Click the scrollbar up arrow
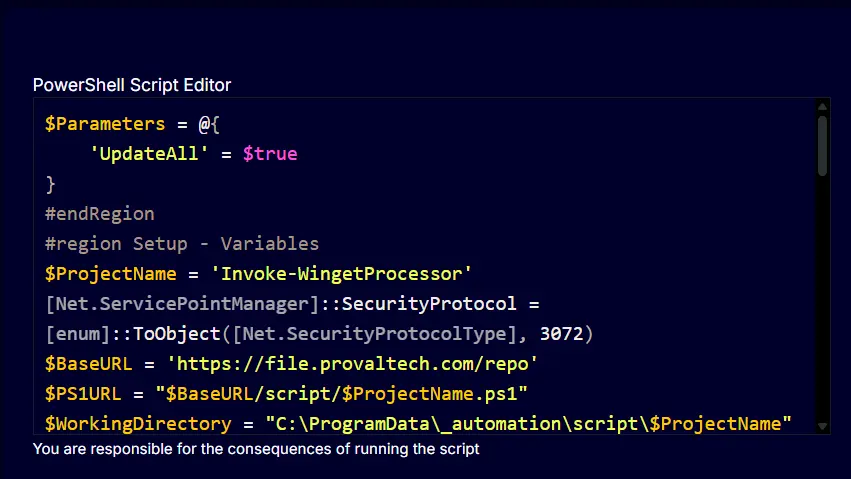 tap(822, 107)
